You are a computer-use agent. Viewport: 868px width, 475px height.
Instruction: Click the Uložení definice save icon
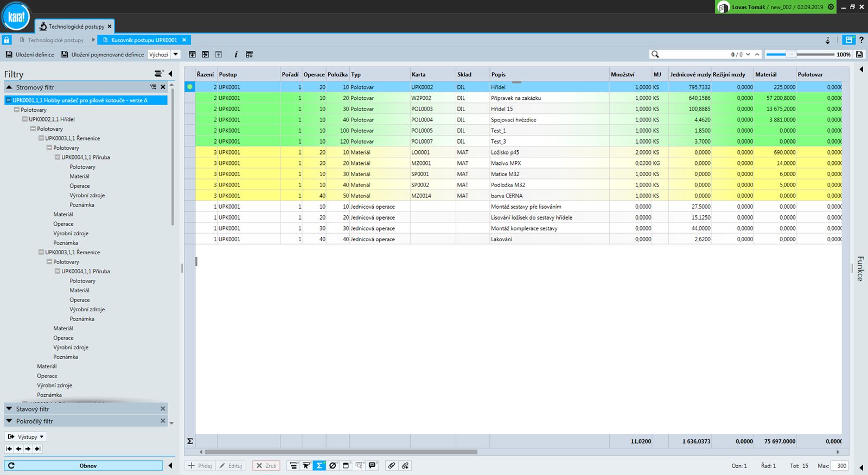pyautogui.click(x=9, y=55)
